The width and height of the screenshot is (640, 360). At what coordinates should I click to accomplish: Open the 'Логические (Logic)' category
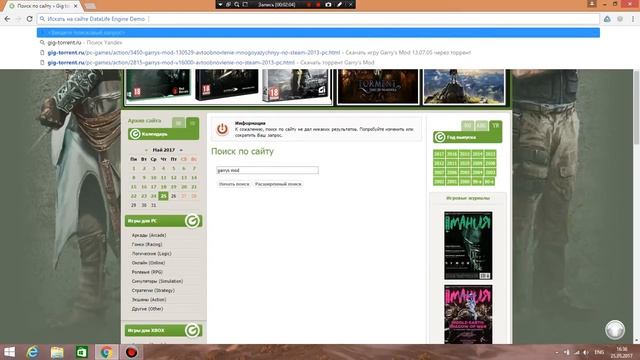[x=151, y=253]
